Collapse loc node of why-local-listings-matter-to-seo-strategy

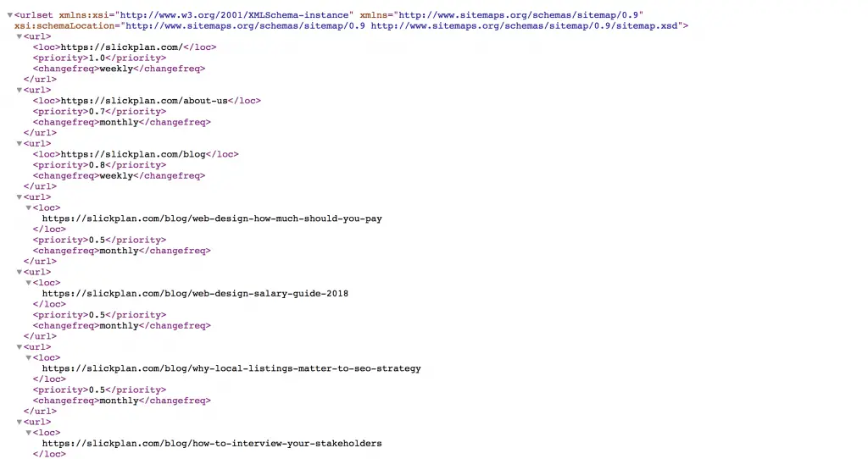[28, 357]
